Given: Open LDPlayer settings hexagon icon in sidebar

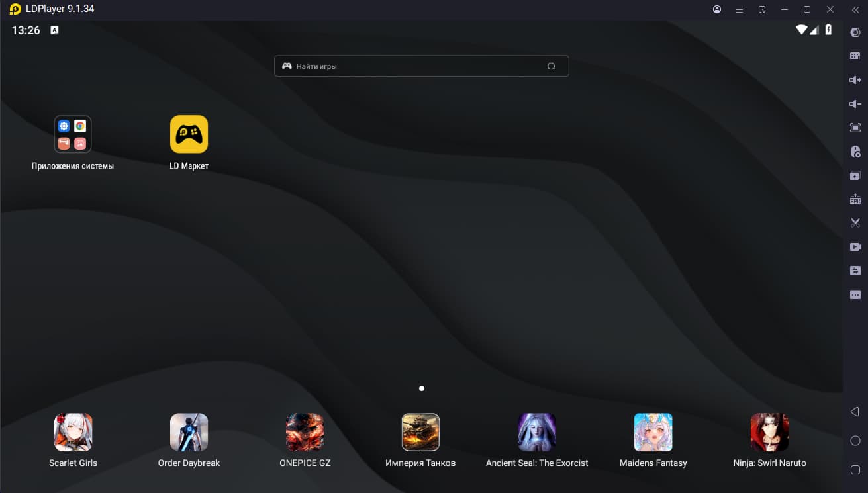Looking at the screenshot, I should click(x=855, y=32).
